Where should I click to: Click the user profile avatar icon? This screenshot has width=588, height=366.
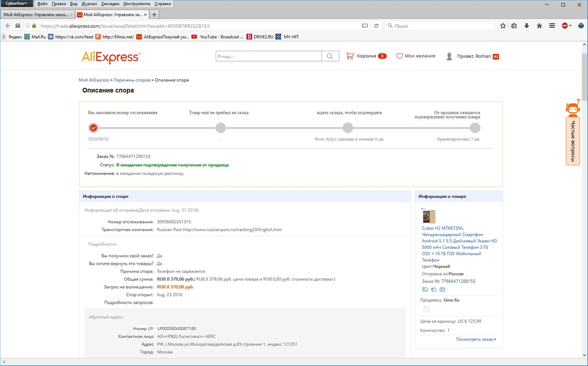[449, 56]
